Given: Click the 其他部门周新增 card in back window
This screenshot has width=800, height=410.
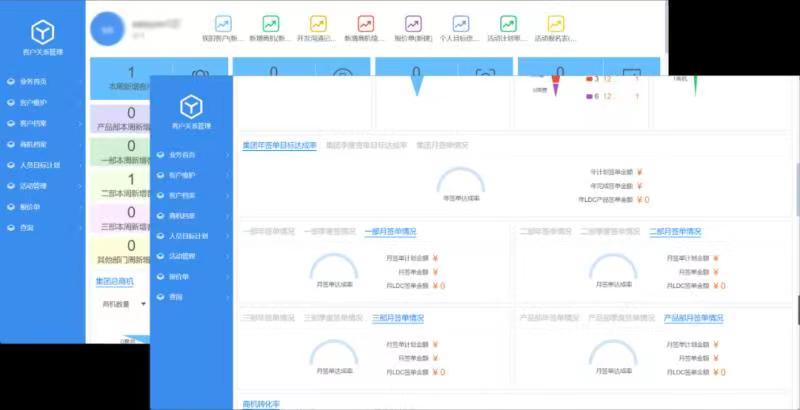Looking at the screenshot, I should click(x=120, y=251).
